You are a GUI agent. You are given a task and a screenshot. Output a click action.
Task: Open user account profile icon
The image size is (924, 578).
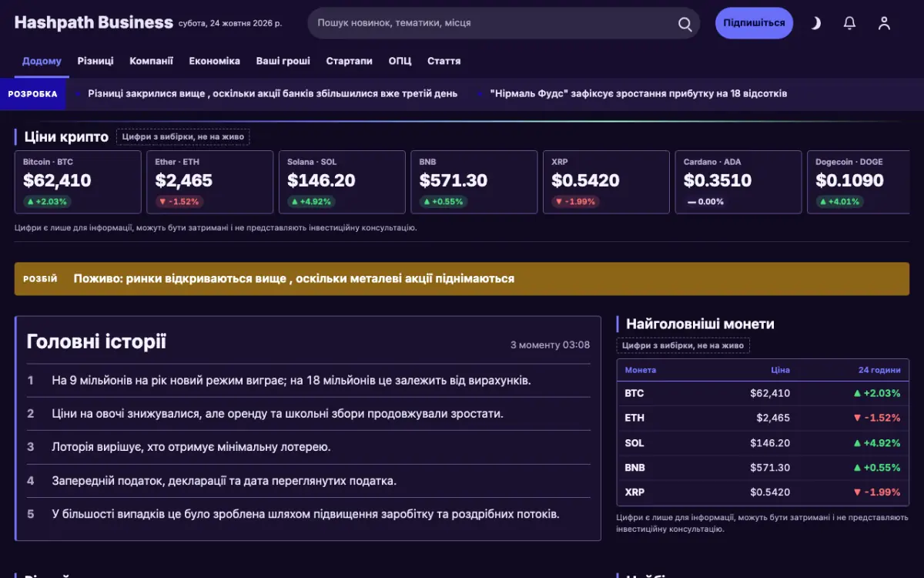click(x=884, y=23)
